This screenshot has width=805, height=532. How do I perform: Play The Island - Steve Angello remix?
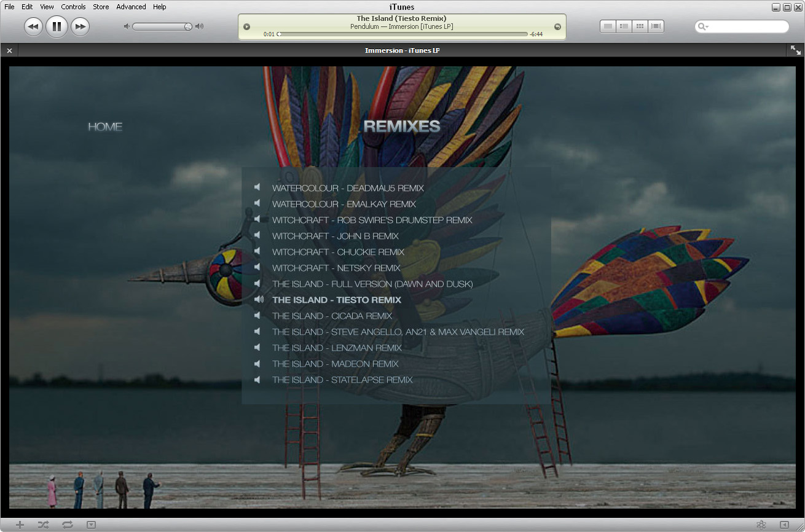point(398,332)
